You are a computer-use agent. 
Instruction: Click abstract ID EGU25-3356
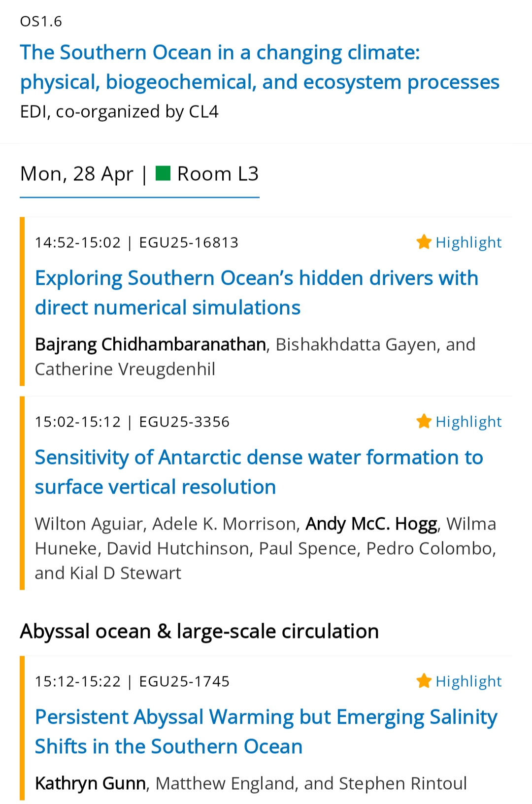pos(184,422)
